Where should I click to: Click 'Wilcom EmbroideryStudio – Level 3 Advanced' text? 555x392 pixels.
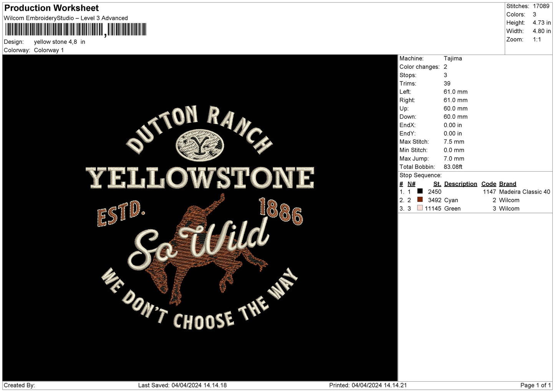tap(66, 18)
